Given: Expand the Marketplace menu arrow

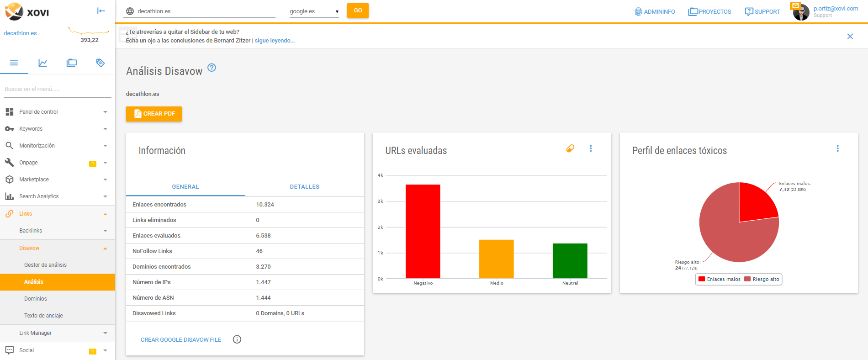Looking at the screenshot, I should click(x=106, y=180).
